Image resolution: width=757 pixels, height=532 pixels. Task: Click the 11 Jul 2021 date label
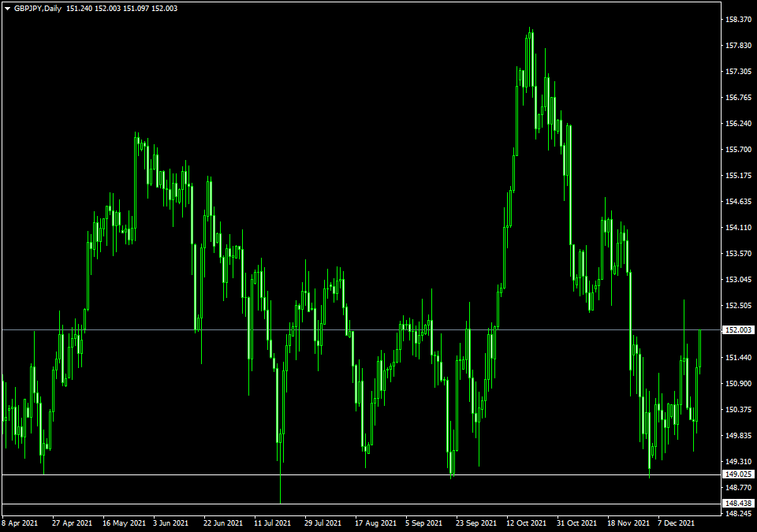[272, 523]
